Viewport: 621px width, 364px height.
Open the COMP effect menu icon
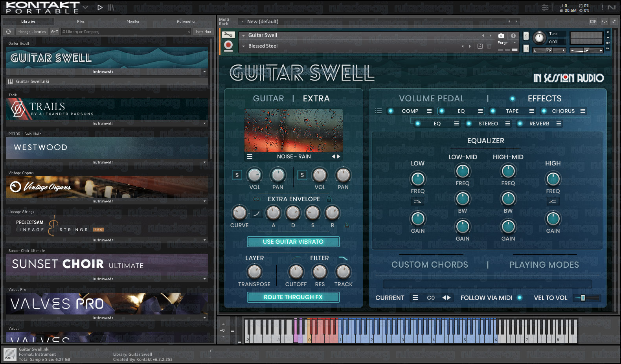click(x=429, y=111)
